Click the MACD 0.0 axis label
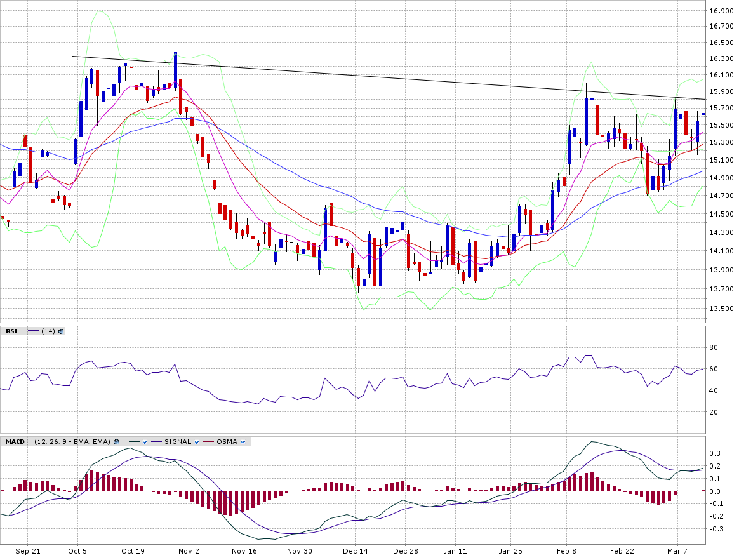 coord(715,491)
